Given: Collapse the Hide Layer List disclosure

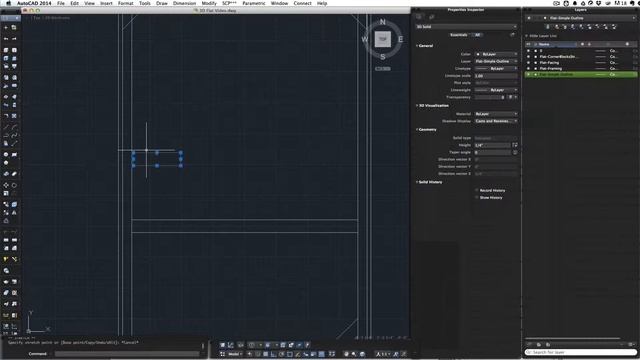Looking at the screenshot, I should pos(527,36).
